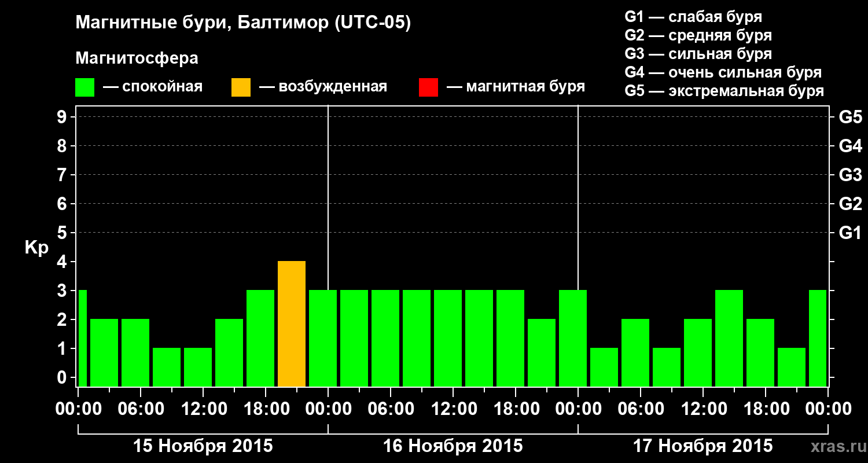
Task: Click the red "магнитная буря" legend swatch
Action: 428,87
